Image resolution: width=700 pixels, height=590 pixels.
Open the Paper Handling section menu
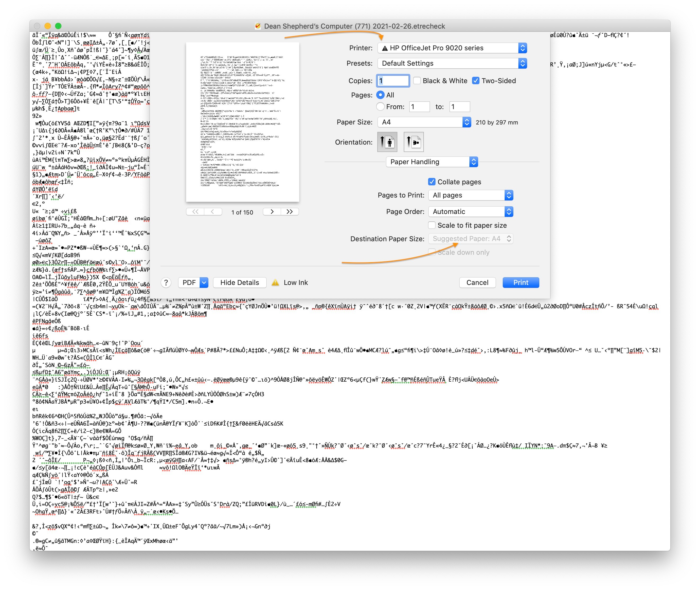pos(432,162)
